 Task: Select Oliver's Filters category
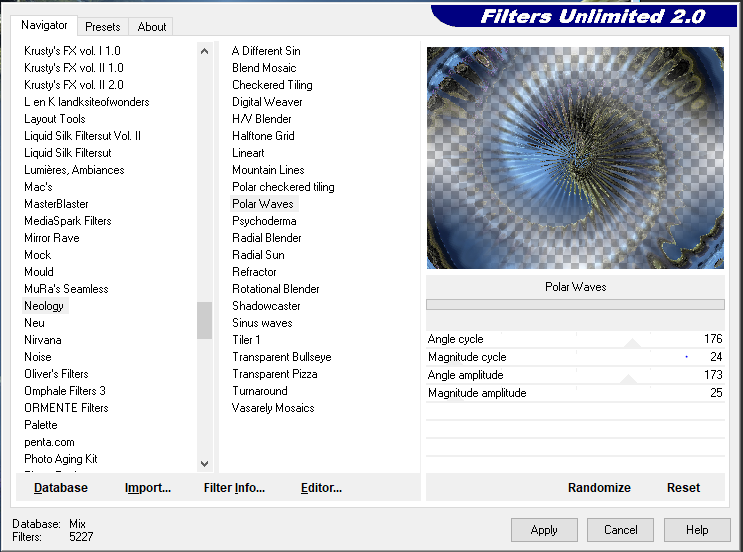point(56,374)
